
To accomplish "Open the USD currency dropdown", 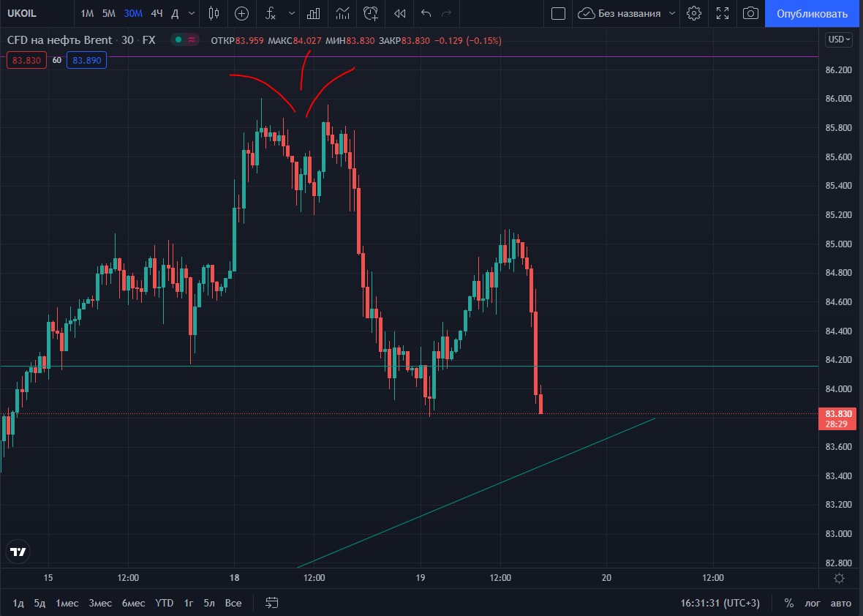I will click(838, 40).
